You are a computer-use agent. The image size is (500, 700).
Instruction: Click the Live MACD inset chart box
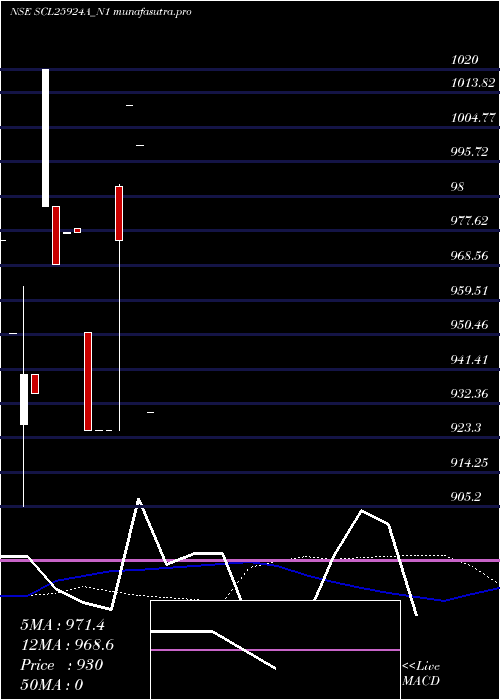point(275,650)
